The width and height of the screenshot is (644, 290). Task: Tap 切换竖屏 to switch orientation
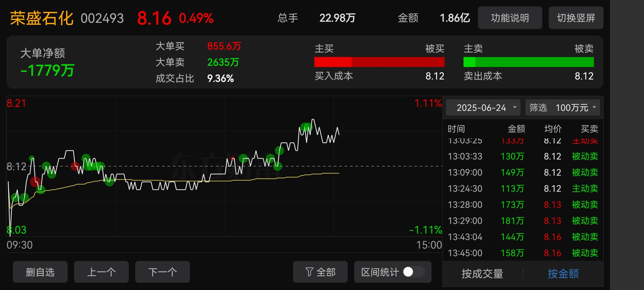[576, 18]
